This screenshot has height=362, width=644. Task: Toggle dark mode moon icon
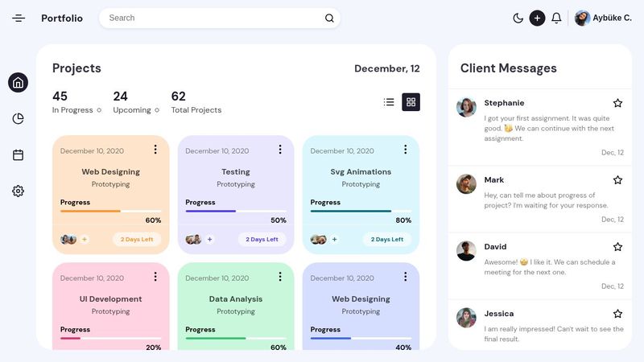coord(518,18)
